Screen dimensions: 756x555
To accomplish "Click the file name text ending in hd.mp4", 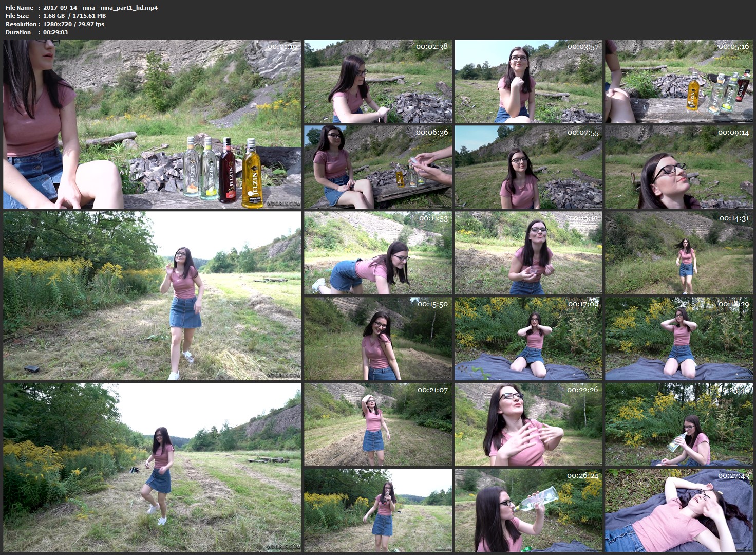I will (x=100, y=8).
